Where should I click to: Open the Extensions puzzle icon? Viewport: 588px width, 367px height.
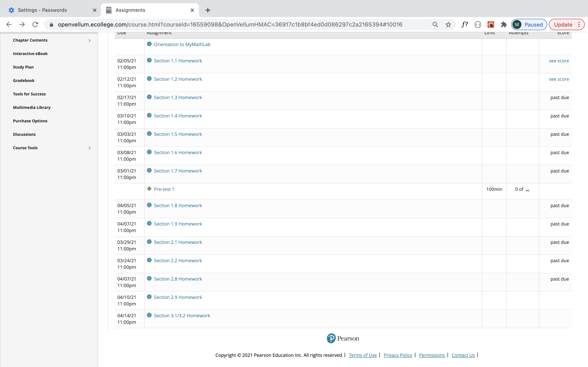(x=504, y=24)
